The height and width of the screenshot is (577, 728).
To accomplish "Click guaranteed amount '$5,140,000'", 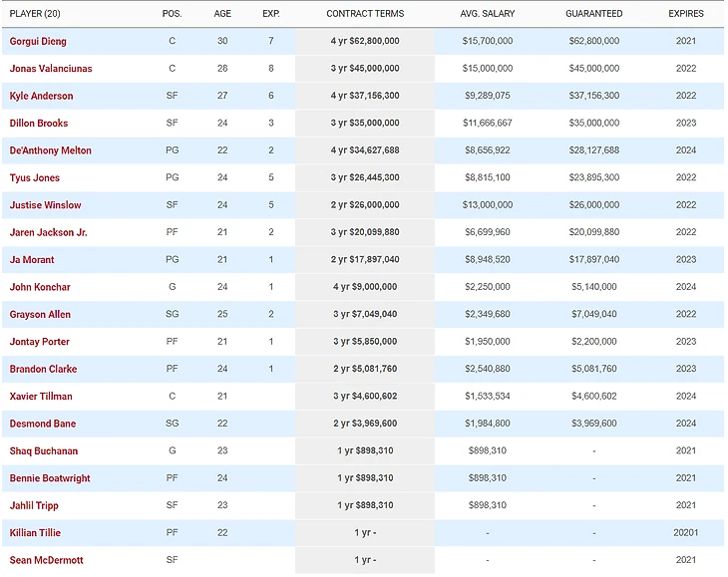I will pos(594,287).
